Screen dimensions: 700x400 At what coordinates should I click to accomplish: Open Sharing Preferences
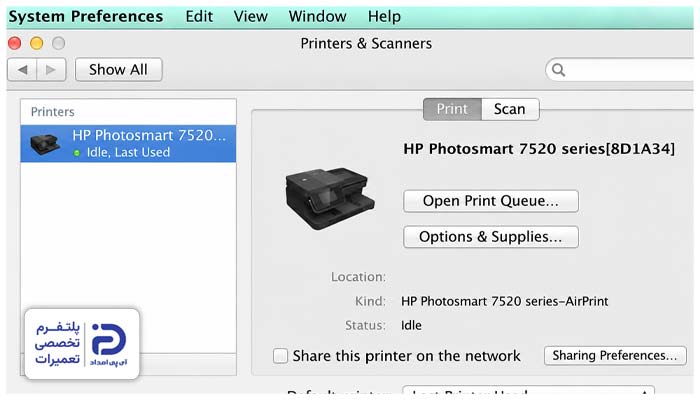615,355
